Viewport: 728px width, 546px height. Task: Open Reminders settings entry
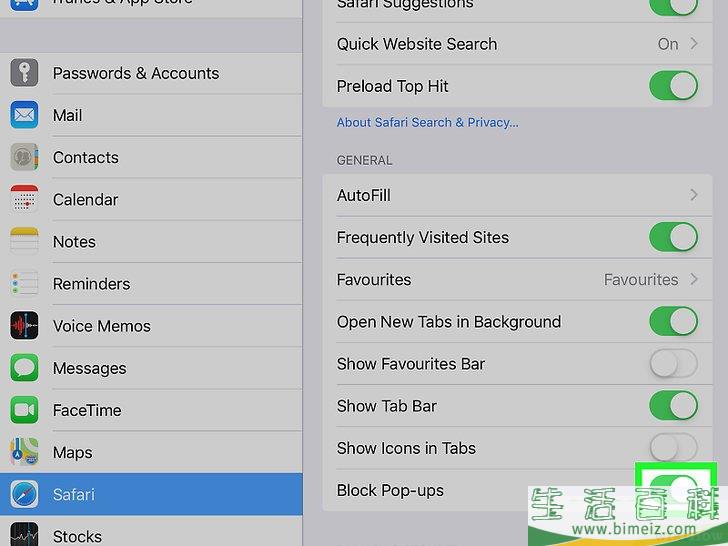151,284
